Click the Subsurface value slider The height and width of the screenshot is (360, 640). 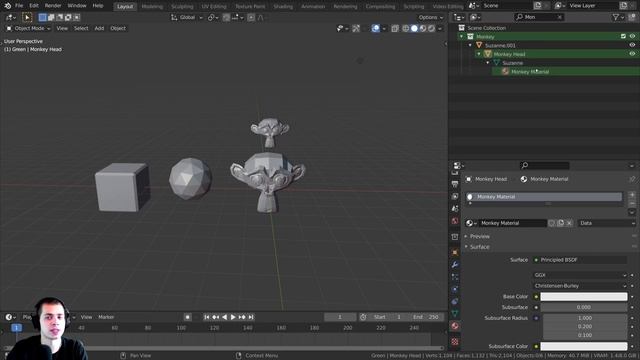point(584,307)
